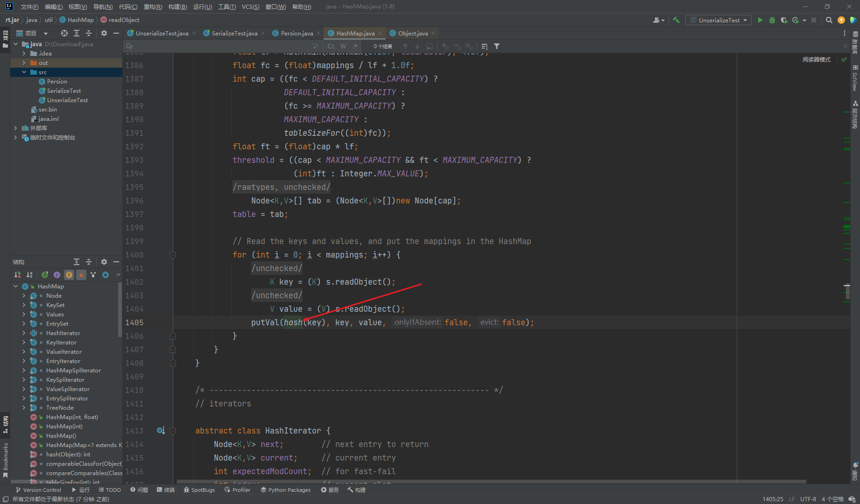860x504 pixels.
Task: Click the 1405:25 cursor position indicator
Action: [x=773, y=499]
